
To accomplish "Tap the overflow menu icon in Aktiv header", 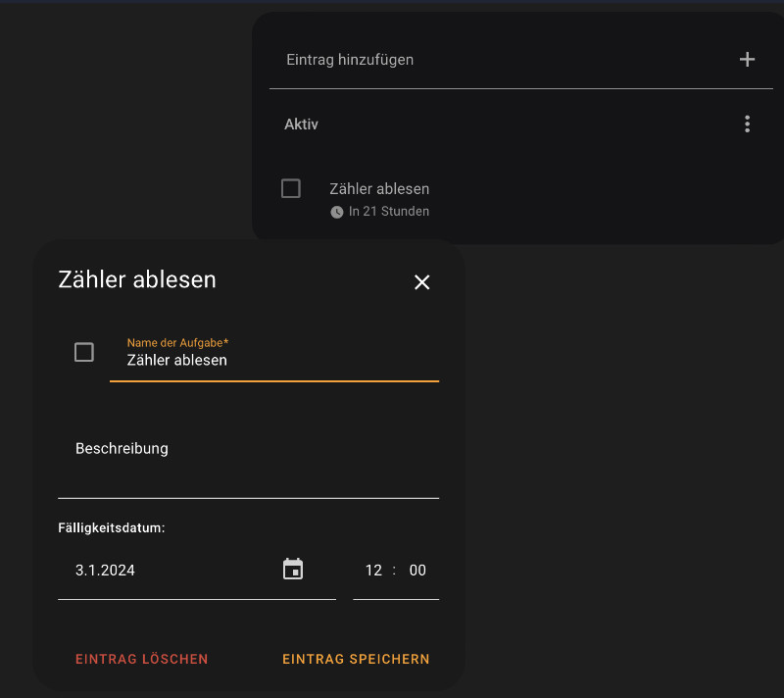I will pyautogui.click(x=748, y=124).
